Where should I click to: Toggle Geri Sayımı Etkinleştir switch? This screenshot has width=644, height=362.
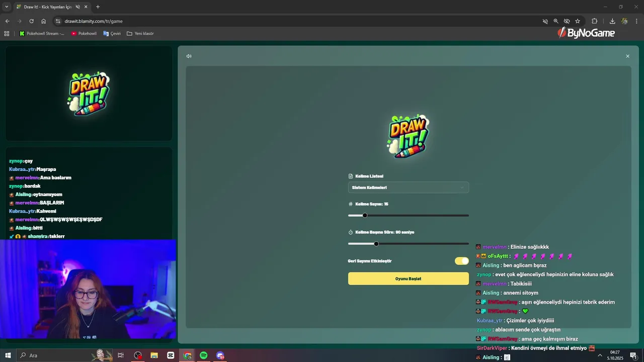[x=461, y=261]
